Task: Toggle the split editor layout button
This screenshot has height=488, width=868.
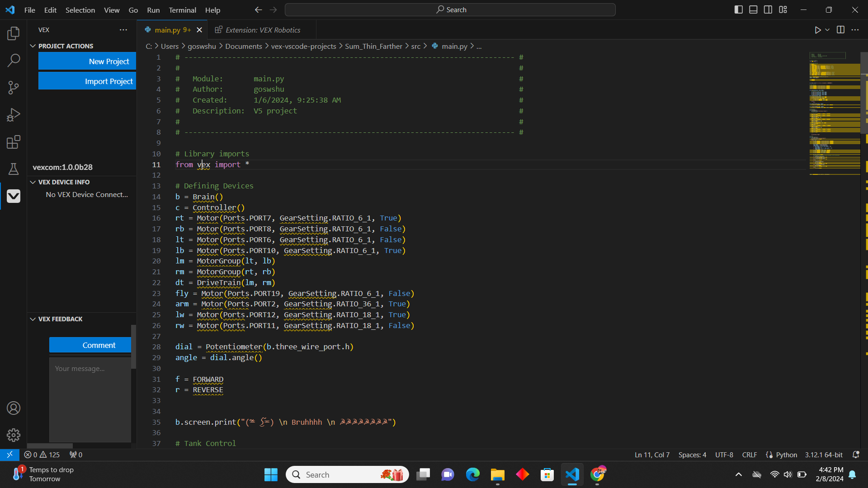Action: tap(840, 29)
